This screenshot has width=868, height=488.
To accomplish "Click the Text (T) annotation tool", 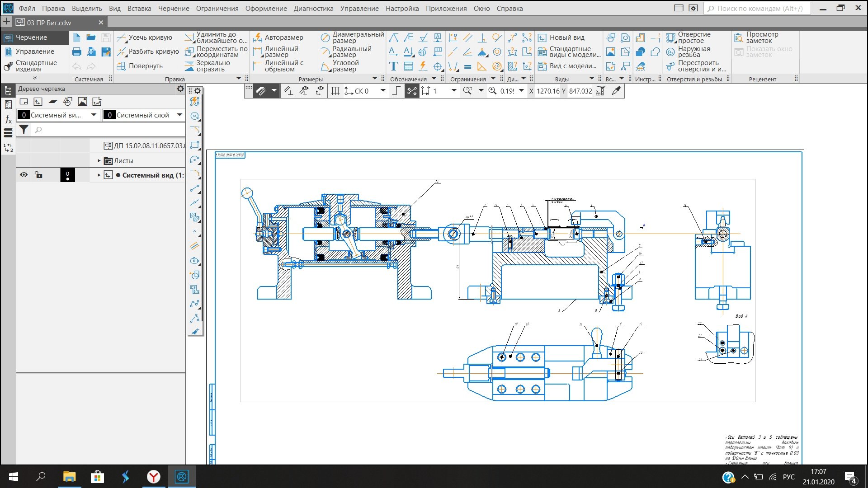I will click(393, 66).
